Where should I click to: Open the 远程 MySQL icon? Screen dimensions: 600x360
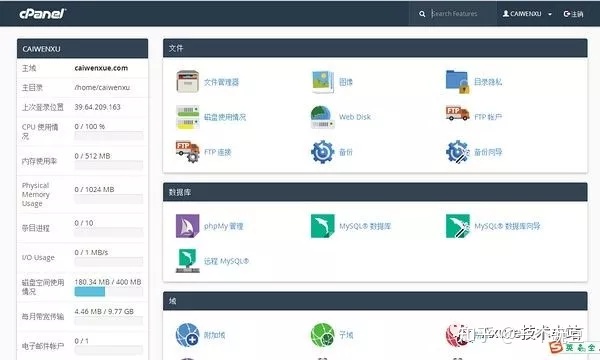pos(188,261)
